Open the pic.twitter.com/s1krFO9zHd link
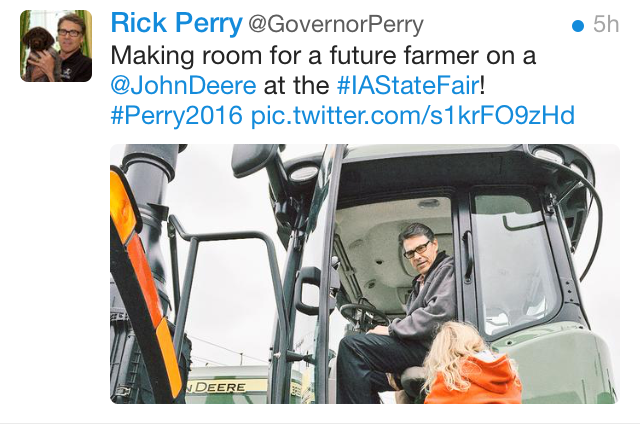Screen dimensions: 640x428 tap(413, 116)
